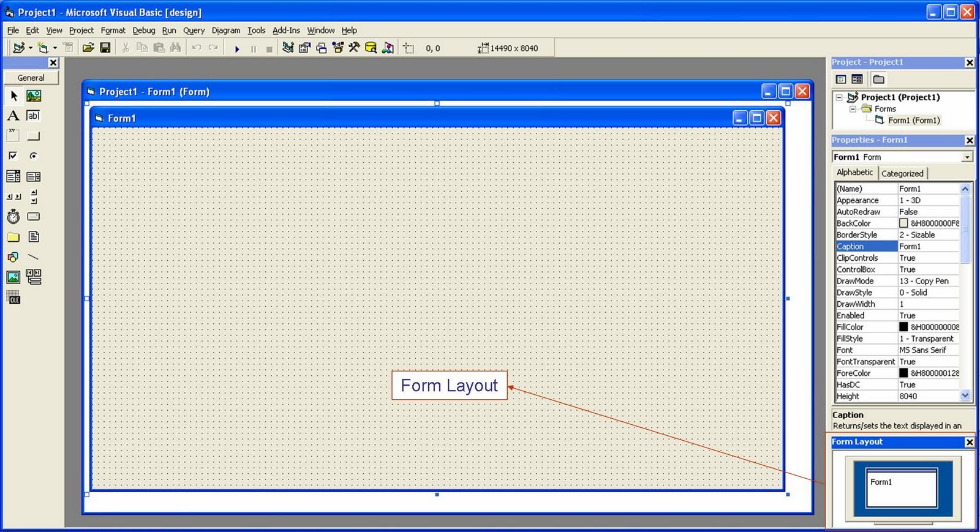This screenshot has width=980, height=532.
Task: Select the PictureBox control tool
Action: 34,96
